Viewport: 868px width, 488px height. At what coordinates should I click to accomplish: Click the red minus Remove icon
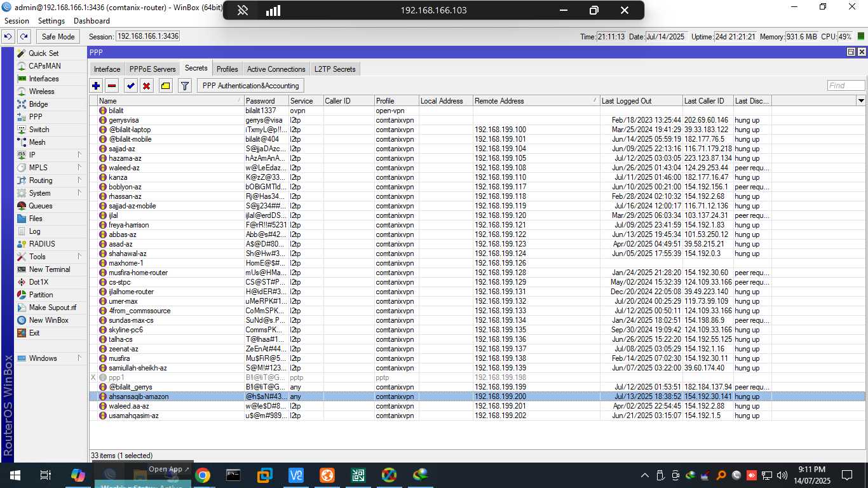[x=112, y=86]
